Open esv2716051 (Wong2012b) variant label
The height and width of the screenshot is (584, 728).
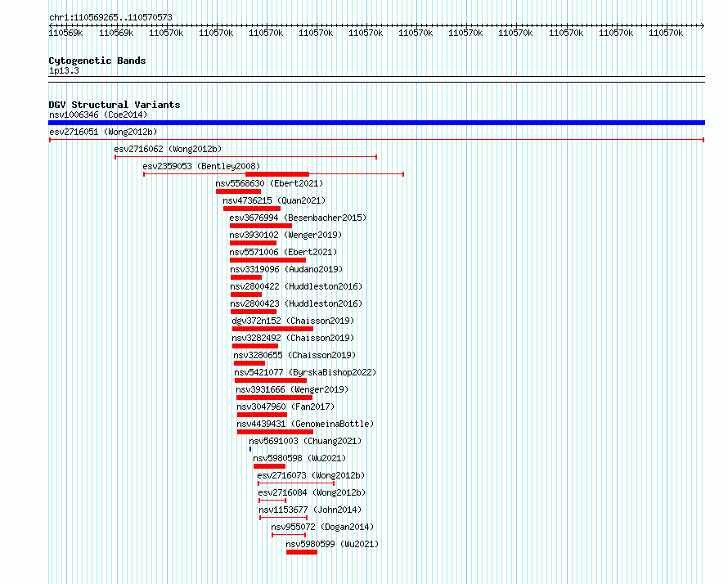tap(103, 132)
